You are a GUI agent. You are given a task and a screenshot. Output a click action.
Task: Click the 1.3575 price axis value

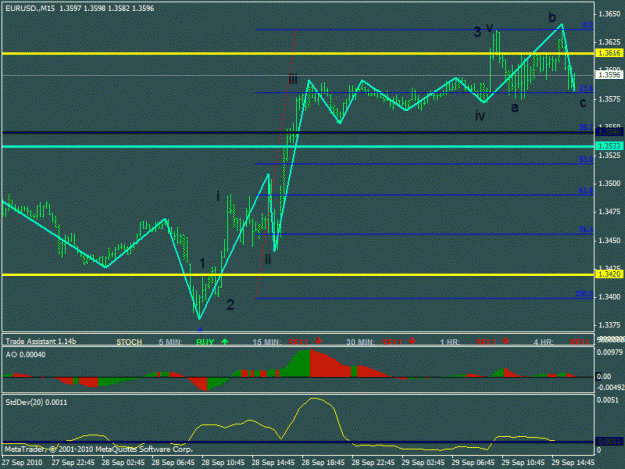point(610,99)
